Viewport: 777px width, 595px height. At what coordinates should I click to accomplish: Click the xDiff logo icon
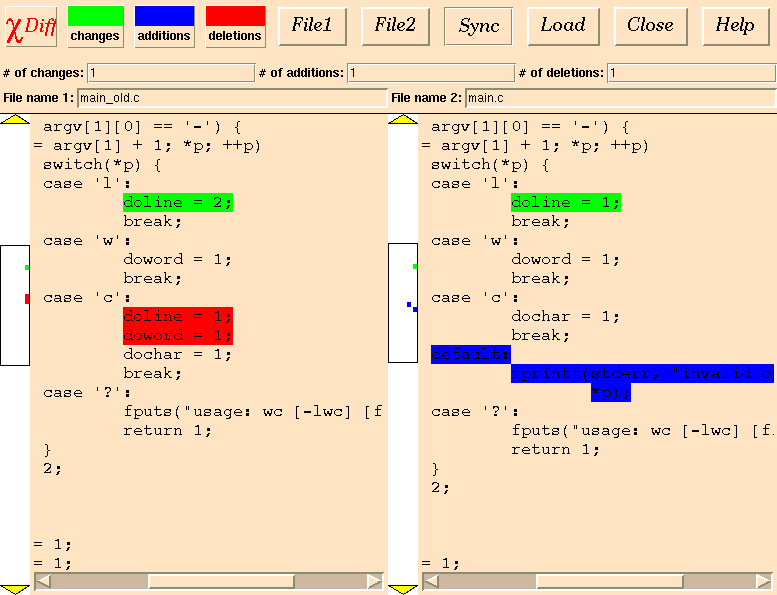point(31,27)
